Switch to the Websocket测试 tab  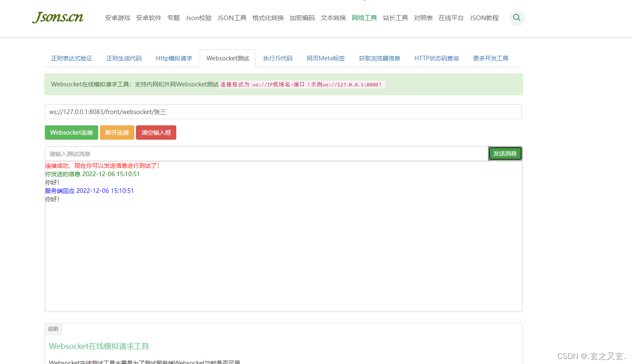227,58
